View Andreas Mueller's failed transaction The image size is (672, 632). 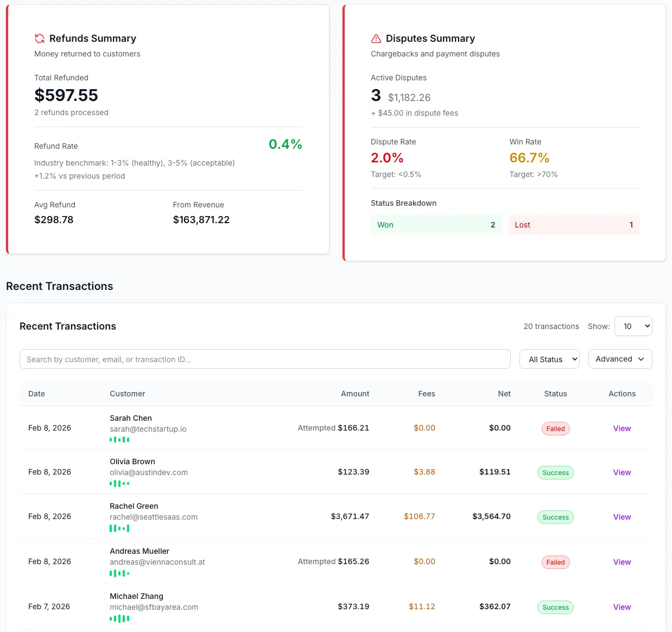(x=622, y=562)
